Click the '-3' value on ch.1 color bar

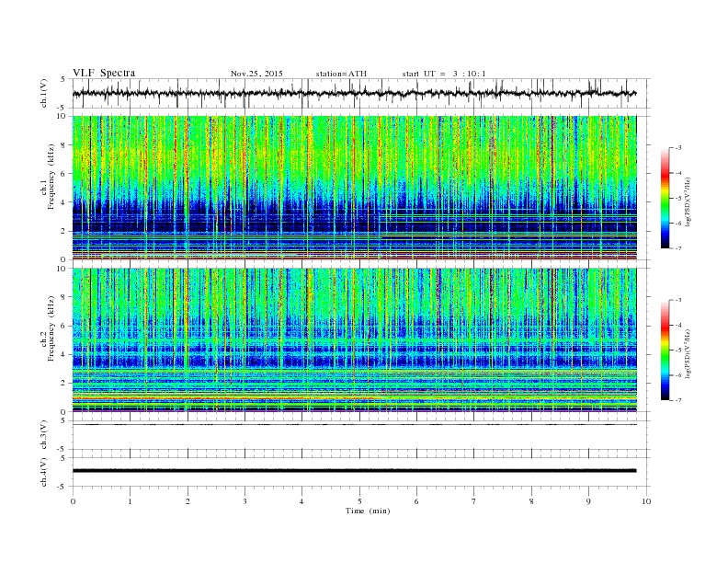coord(677,148)
